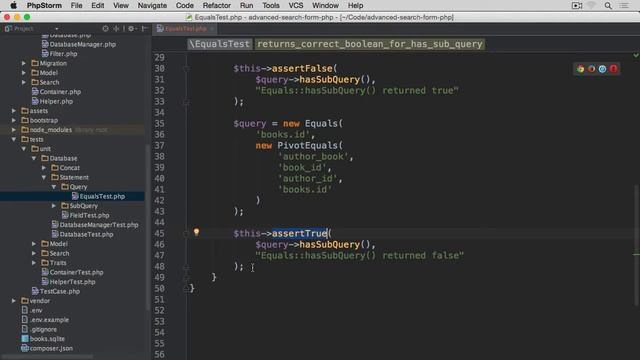Open the File menu

tap(76, 6)
